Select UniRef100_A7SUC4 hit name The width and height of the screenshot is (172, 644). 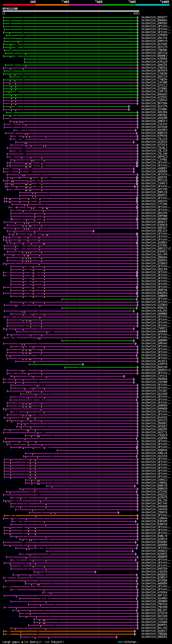(x=154, y=145)
